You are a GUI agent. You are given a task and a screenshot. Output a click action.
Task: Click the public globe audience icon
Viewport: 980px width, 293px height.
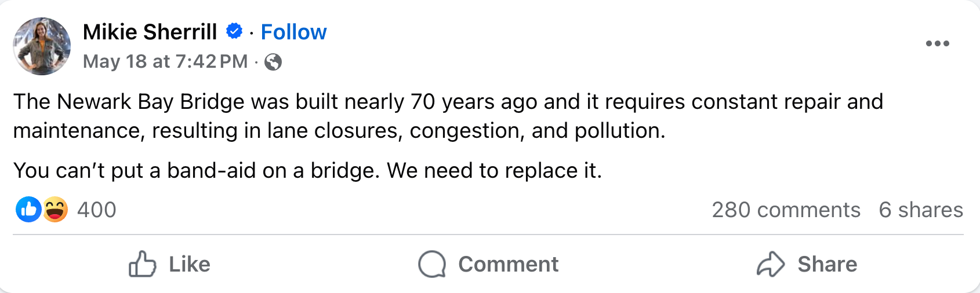pyautogui.click(x=273, y=62)
